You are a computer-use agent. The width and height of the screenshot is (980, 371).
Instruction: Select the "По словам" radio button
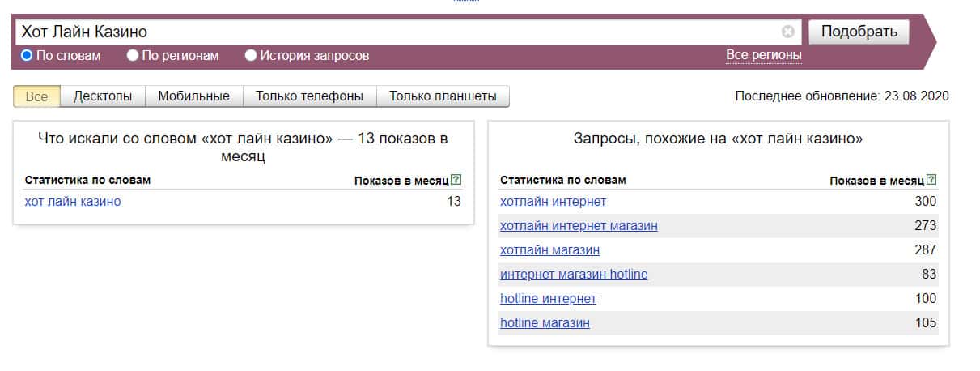pyautogui.click(x=27, y=56)
